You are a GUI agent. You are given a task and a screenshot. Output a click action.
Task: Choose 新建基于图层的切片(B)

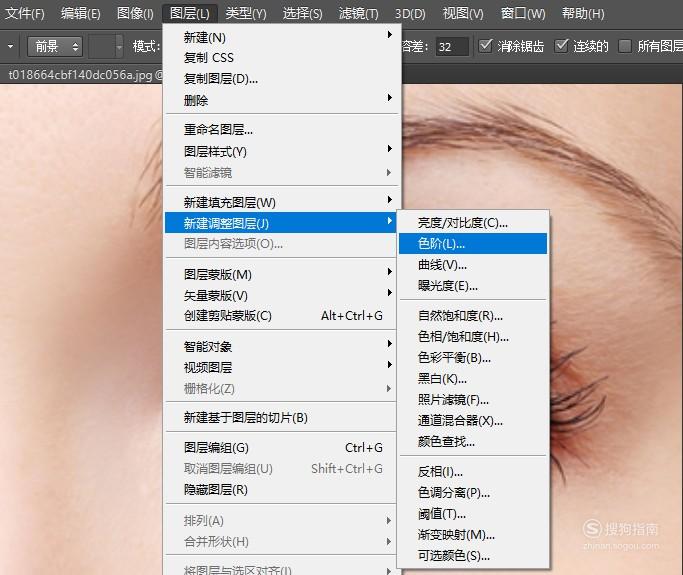pos(281,418)
